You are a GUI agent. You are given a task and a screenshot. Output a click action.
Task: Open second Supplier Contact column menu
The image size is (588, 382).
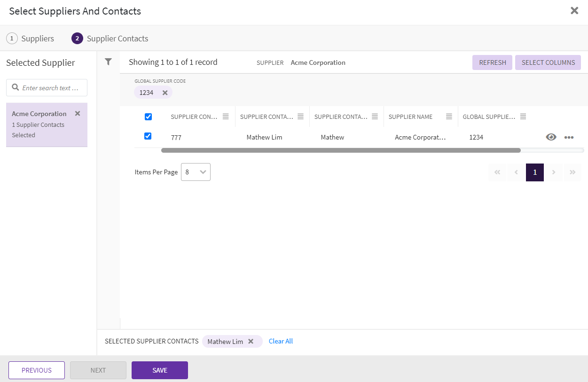300,117
